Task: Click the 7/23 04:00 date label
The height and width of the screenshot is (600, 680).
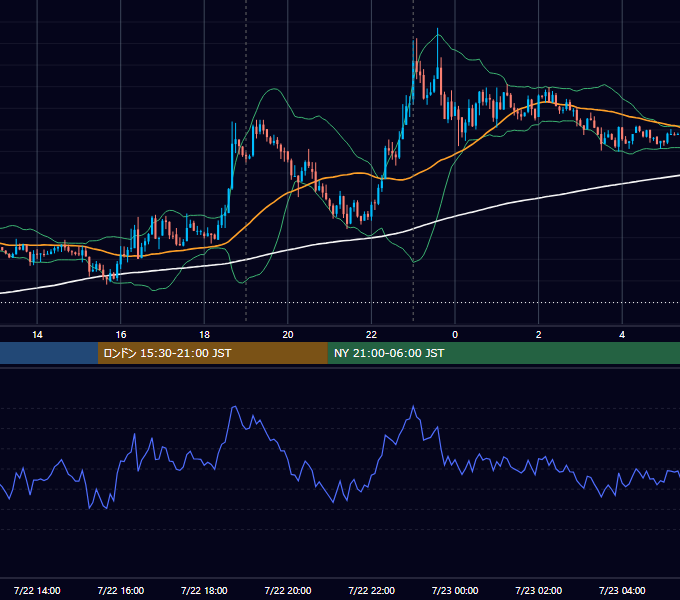Action: coord(622,590)
